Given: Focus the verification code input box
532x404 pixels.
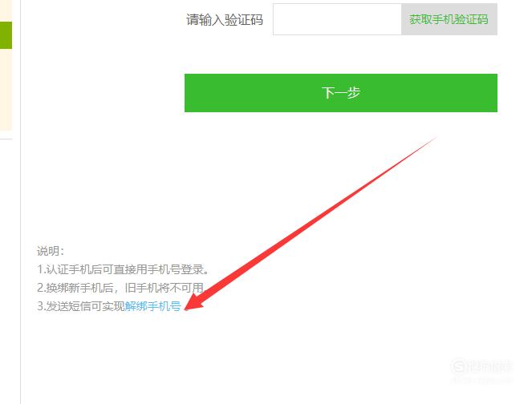Looking at the screenshot, I should pyautogui.click(x=337, y=19).
